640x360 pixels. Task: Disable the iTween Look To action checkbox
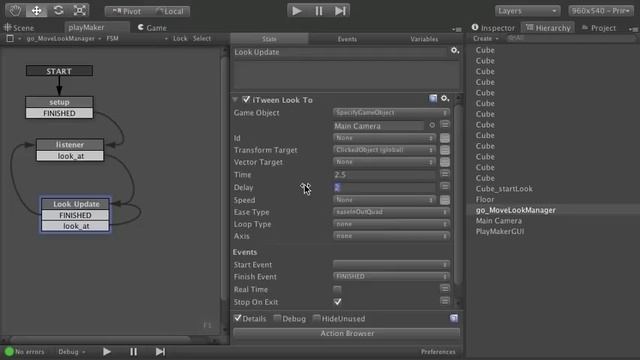pyautogui.click(x=246, y=100)
